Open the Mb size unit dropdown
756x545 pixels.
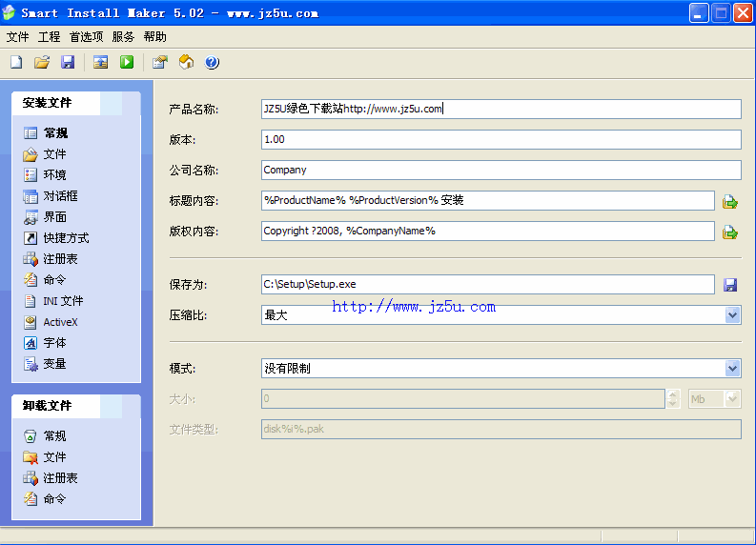pos(732,399)
